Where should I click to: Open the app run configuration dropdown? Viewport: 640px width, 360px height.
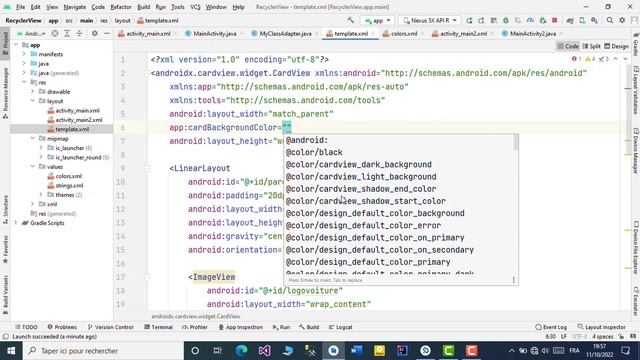[x=378, y=20]
